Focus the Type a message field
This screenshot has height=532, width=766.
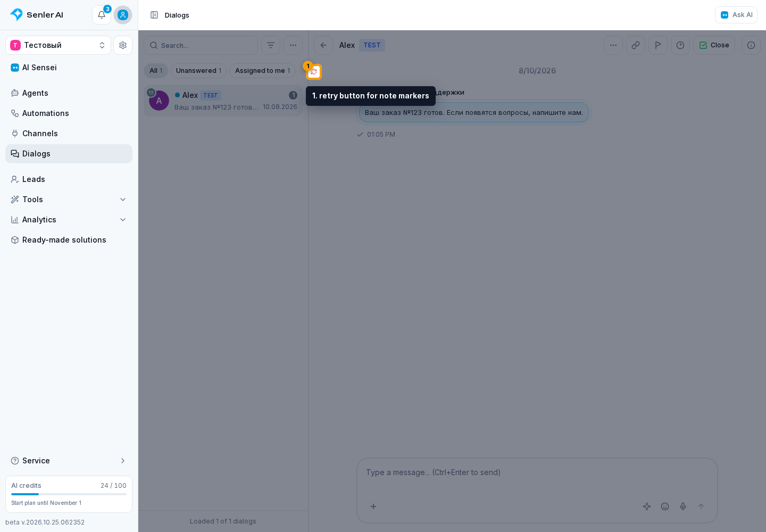point(537,472)
